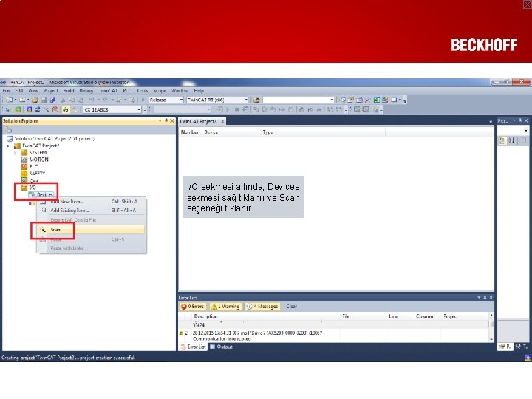Open the File menu
Viewport: 532px width, 399px height.
pos(6,91)
